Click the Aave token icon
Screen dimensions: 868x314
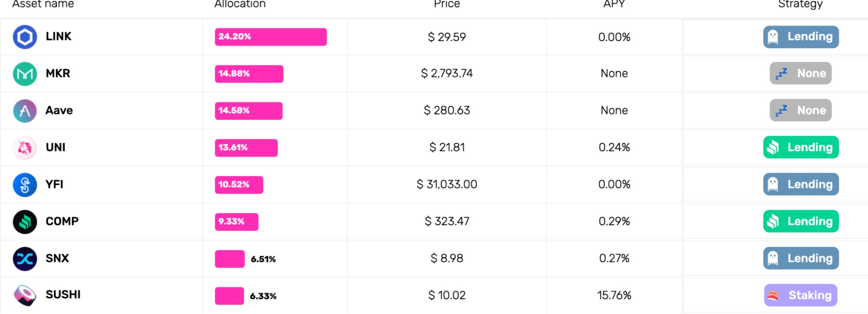25,111
